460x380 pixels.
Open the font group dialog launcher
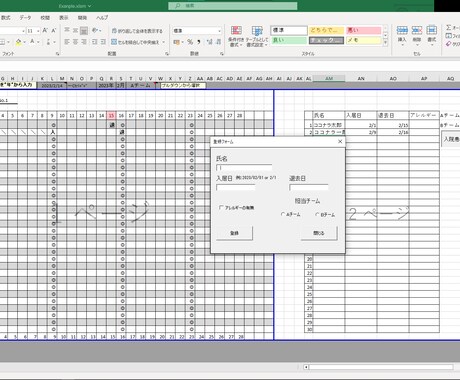coord(57,54)
